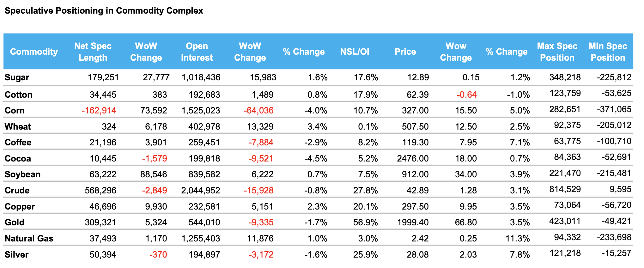
Task: Select Corn's red value -162,914
Action: pyautogui.click(x=99, y=111)
